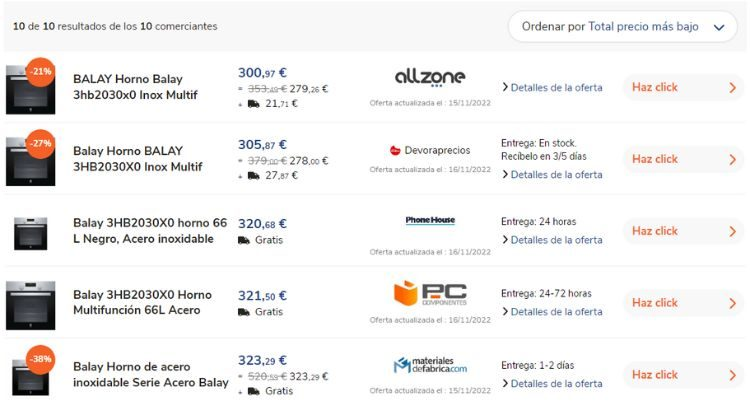Screen dimensions: 750x406
Task: Click the PC Componentes oven thumbnail
Action: point(30,304)
